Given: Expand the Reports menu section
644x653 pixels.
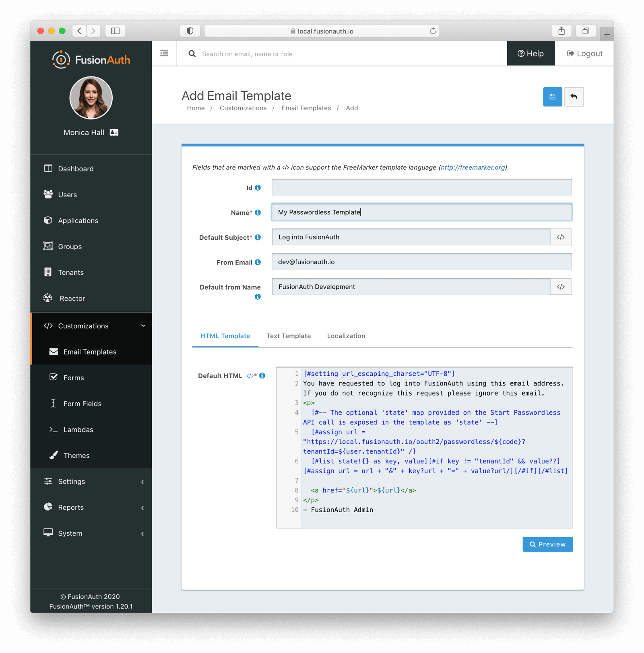Looking at the screenshot, I should click(91, 507).
